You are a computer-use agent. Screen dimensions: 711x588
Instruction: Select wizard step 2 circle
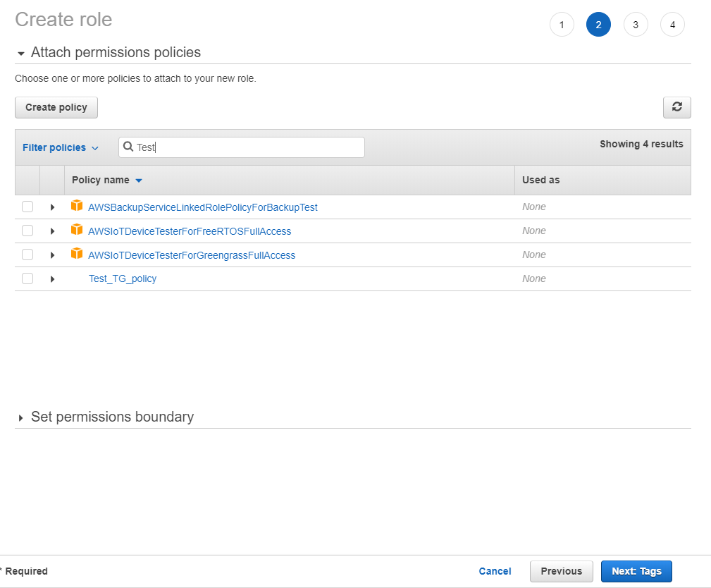pyautogui.click(x=598, y=25)
